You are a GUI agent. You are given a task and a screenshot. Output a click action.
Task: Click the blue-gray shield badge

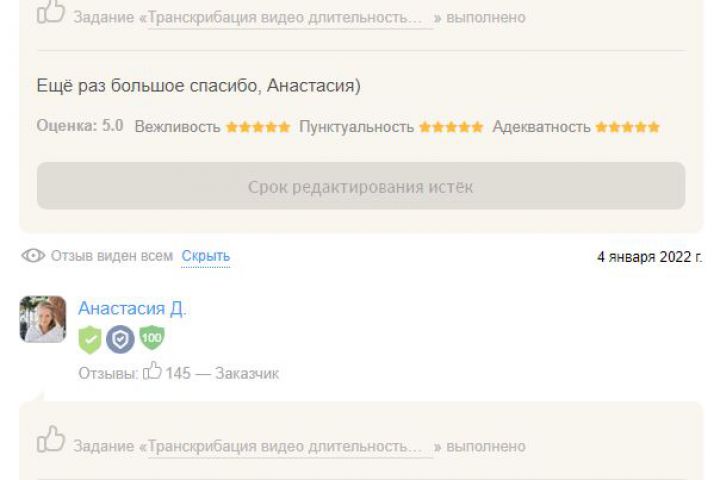120,340
